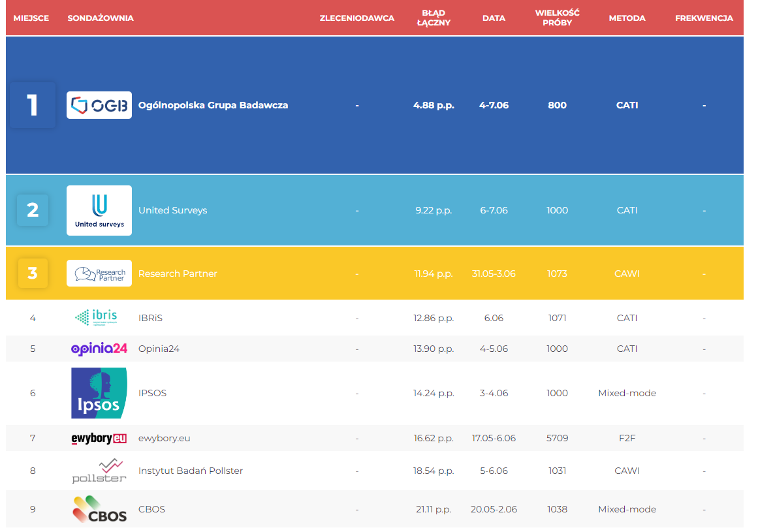The image size is (758, 532).
Task: Click the number 1 rank badge
Action: [33, 105]
